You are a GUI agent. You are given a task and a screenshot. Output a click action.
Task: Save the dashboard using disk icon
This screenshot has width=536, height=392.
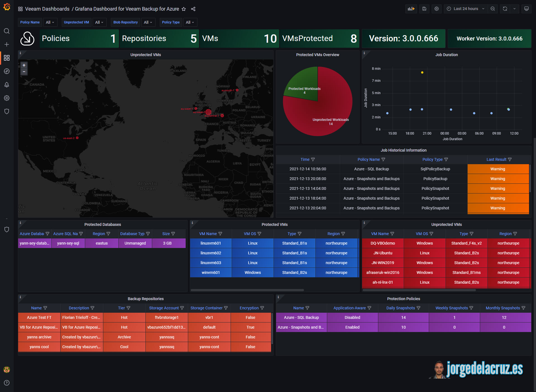click(x=424, y=9)
